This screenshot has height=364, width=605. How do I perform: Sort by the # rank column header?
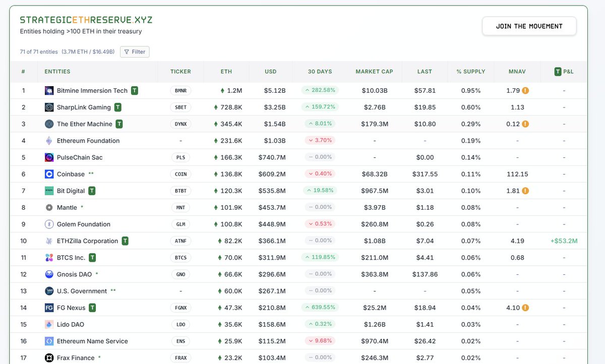(x=23, y=72)
